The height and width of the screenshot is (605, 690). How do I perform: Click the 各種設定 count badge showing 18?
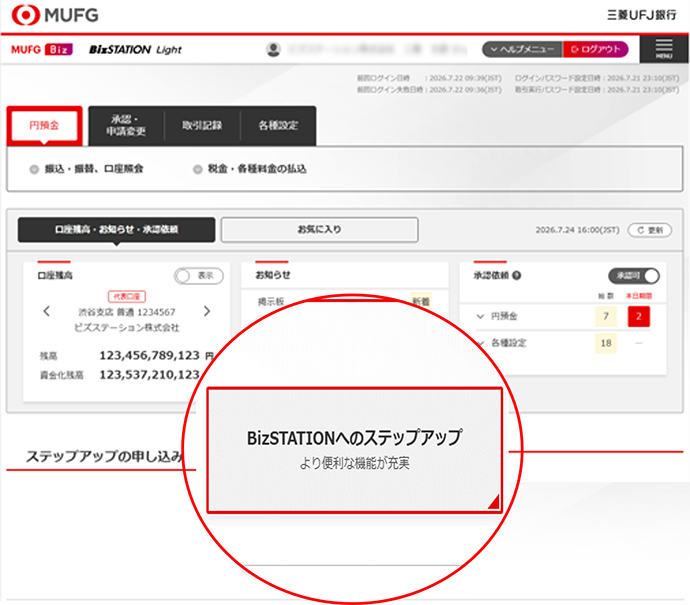click(604, 343)
